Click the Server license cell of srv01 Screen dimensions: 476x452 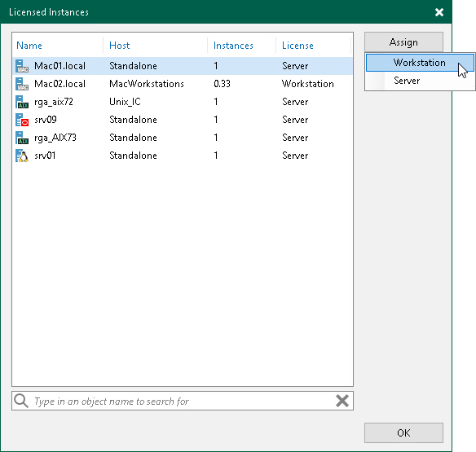click(295, 156)
